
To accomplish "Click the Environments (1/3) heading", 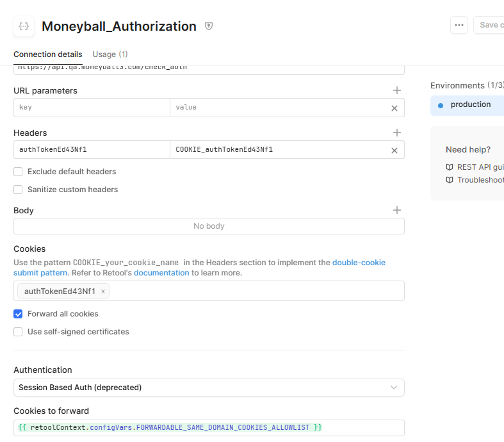I will (467, 85).
